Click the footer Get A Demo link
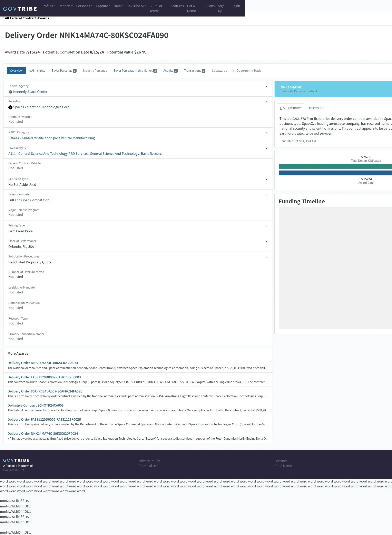Image resolution: width=392 pixels, height=535 pixels. point(283,466)
